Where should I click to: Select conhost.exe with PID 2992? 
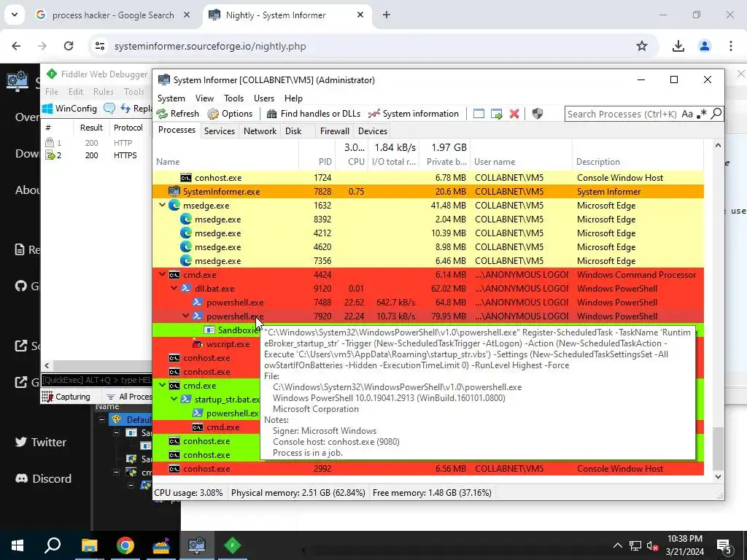(x=427, y=469)
